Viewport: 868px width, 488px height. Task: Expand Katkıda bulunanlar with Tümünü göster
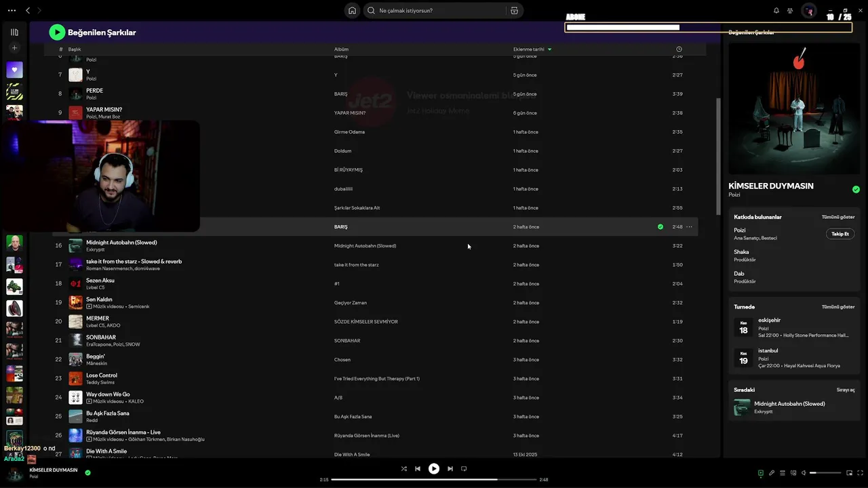coord(838,217)
